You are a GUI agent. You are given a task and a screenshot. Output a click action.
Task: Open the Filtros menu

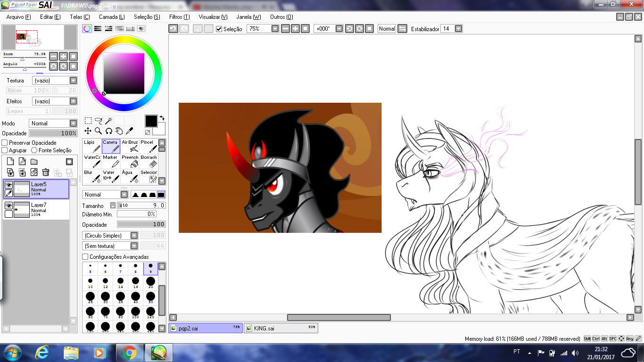179,17
